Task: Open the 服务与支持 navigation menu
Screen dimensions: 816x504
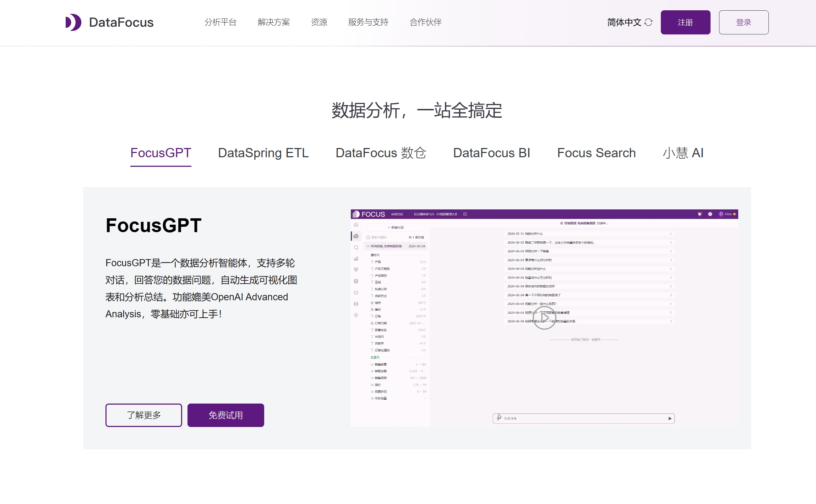Action: [x=368, y=22]
